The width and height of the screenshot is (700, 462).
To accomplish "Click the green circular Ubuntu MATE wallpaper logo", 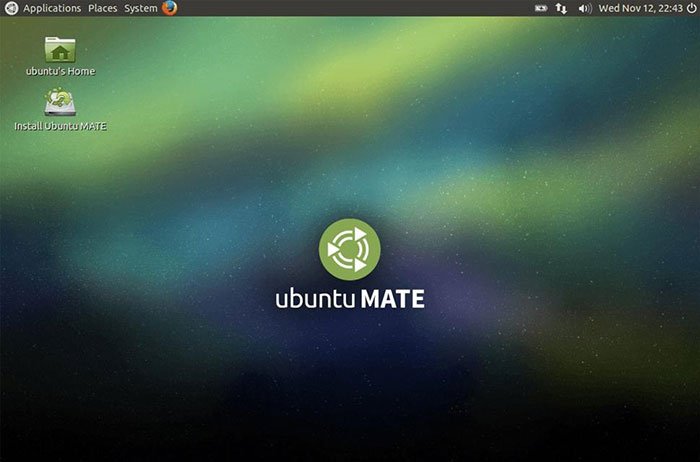I will tap(349, 249).
